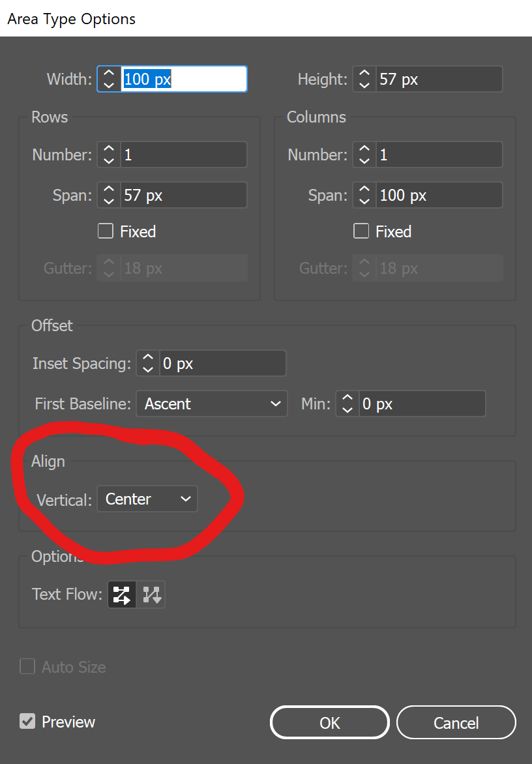Image resolution: width=532 pixels, height=764 pixels.
Task: Click the Height input field
Action: click(438, 79)
